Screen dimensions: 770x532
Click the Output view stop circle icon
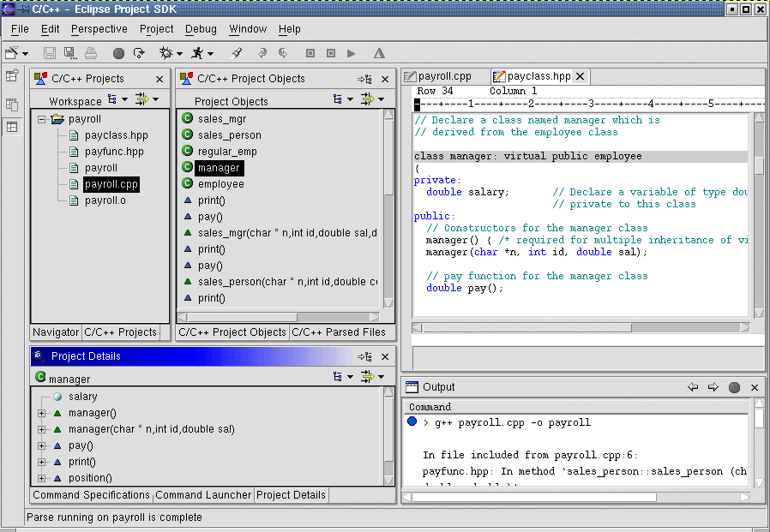734,388
